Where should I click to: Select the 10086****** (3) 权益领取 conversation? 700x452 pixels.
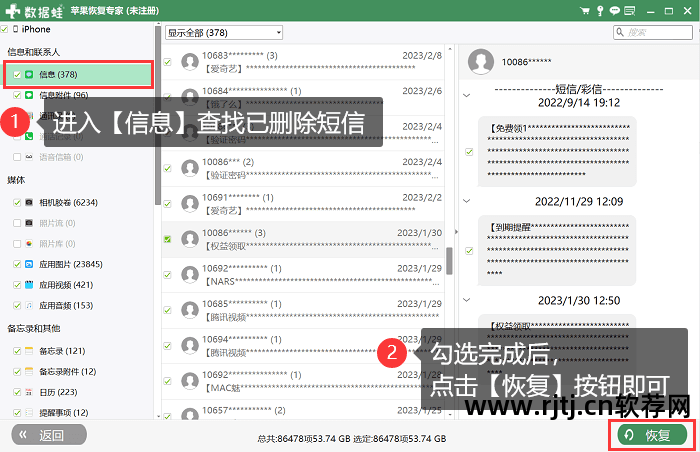click(x=303, y=239)
